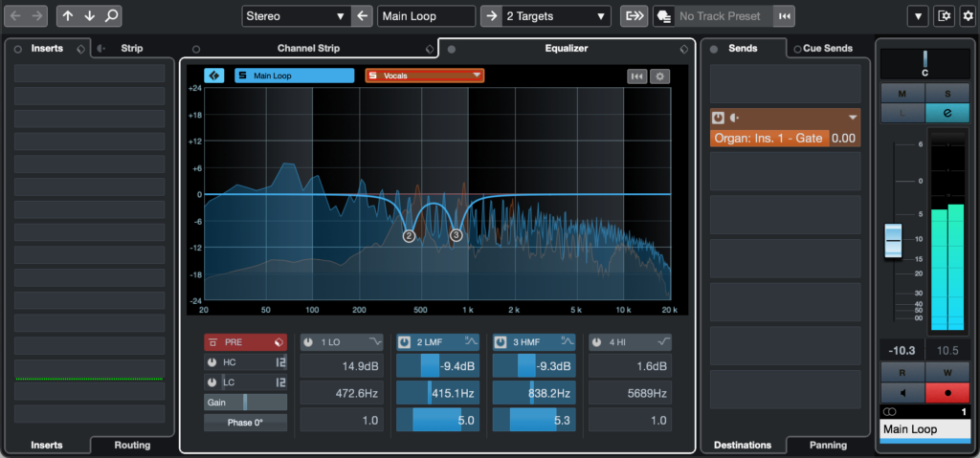Click the stereo link icon above Main Loop

tap(887, 412)
